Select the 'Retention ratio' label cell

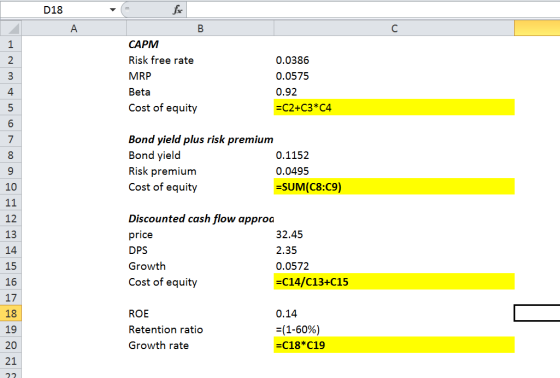[x=200, y=329]
